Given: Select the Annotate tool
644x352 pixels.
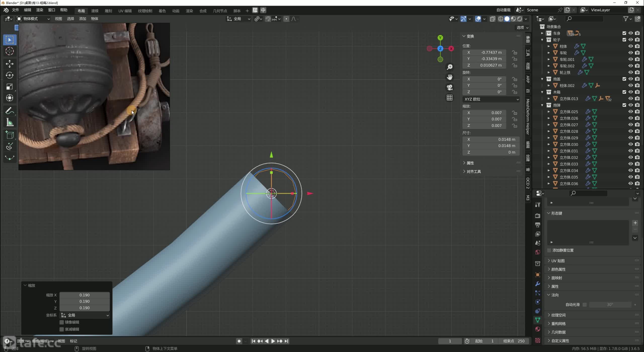Looking at the screenshot, I should tap(10, 111).
